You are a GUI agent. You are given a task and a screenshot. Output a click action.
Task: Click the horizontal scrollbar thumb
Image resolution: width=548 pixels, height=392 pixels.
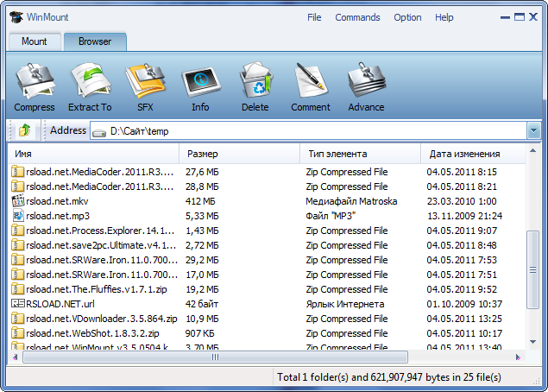coord(215,357)
